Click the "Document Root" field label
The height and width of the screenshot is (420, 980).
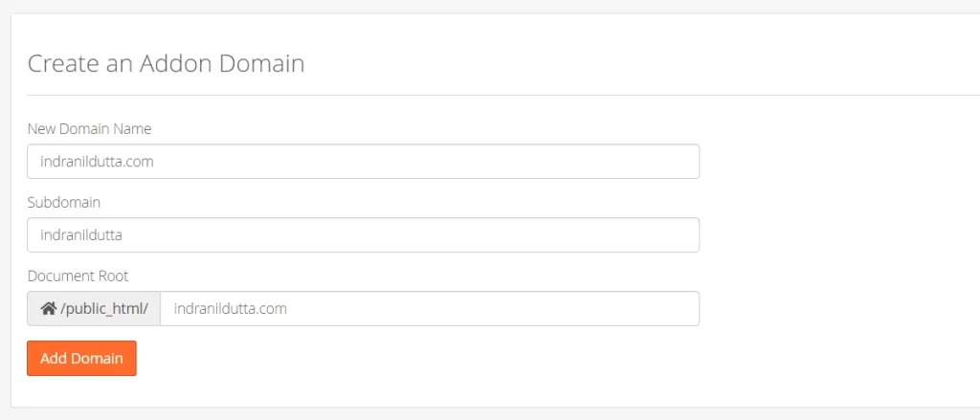pyautogui.click(x=78, y=276)
